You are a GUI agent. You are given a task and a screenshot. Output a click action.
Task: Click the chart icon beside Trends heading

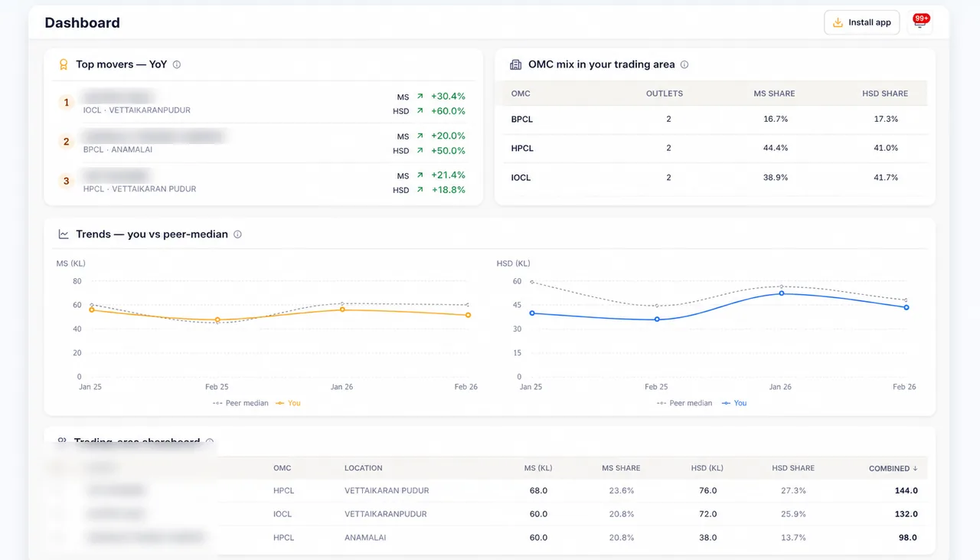point(64,234)
